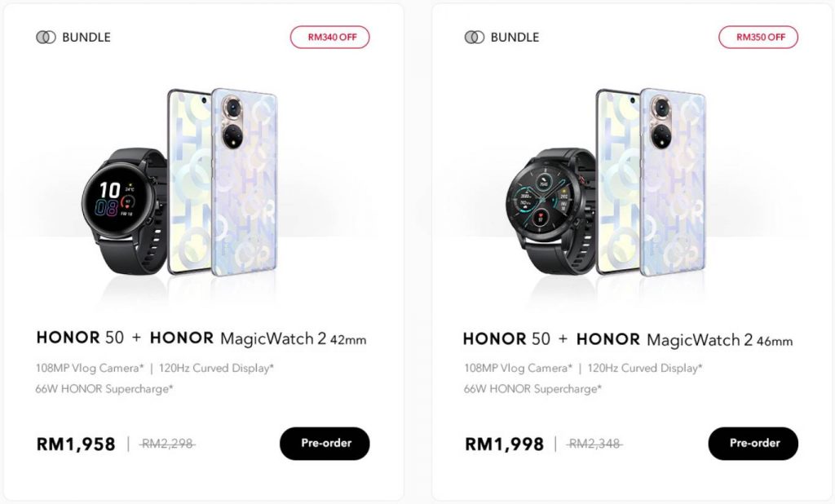Viewport: 835px width, 504px height.
Task: Click the RM1,958 bundle price
Action: (76, 444)
